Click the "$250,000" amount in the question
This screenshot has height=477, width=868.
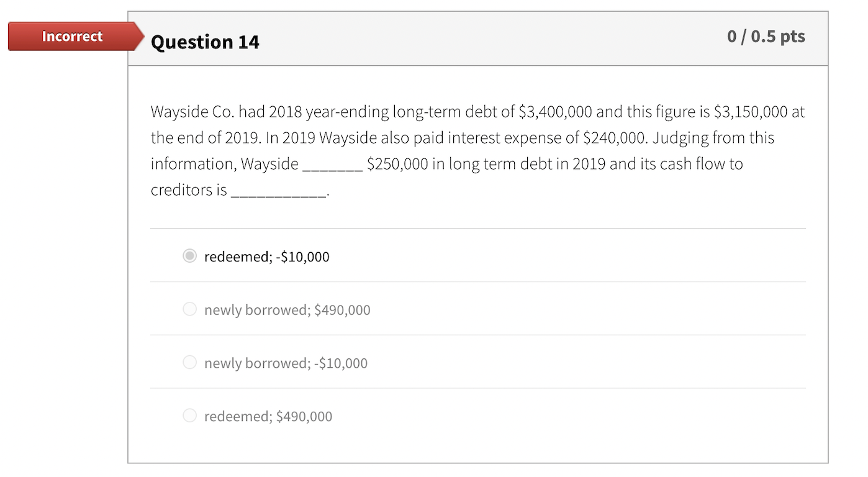(397, 165)
